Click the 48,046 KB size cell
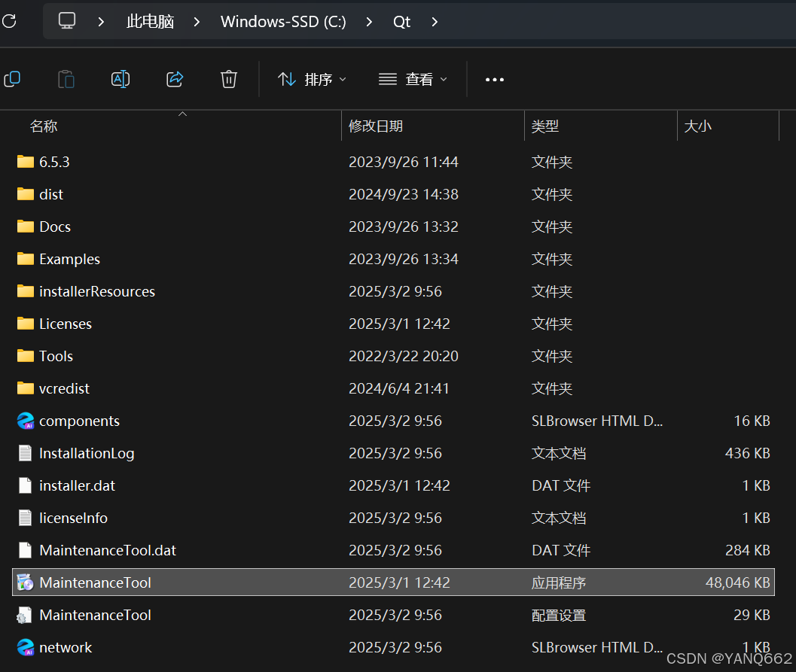This screenshot has width=796, height=672. pyautogui.click(x=737, y=582)
